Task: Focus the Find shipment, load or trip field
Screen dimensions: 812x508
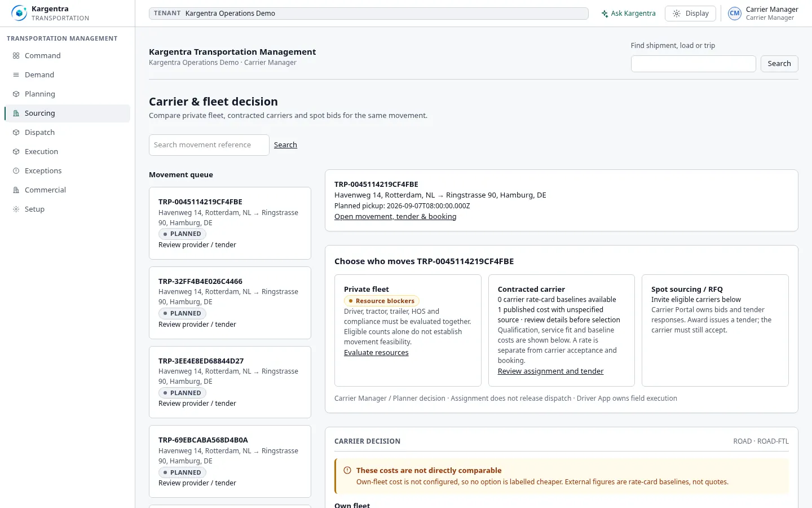Action: click(693, 64)
